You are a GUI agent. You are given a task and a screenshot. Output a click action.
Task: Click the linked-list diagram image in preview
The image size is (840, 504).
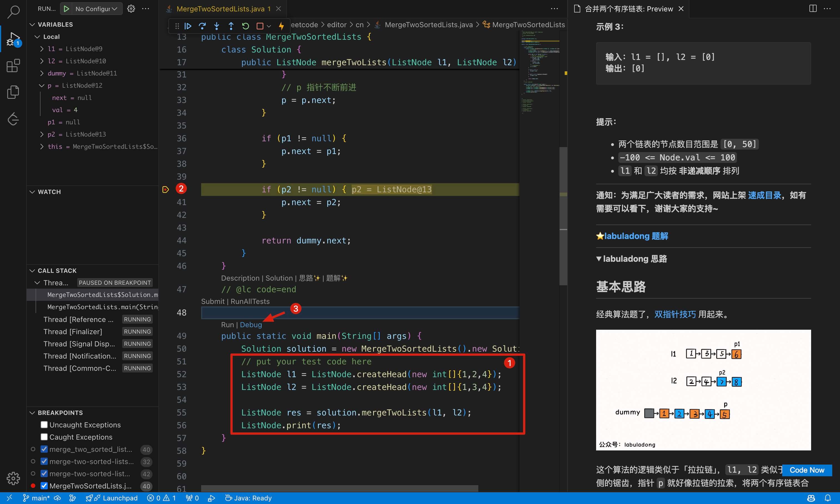[x=703, y=390]
